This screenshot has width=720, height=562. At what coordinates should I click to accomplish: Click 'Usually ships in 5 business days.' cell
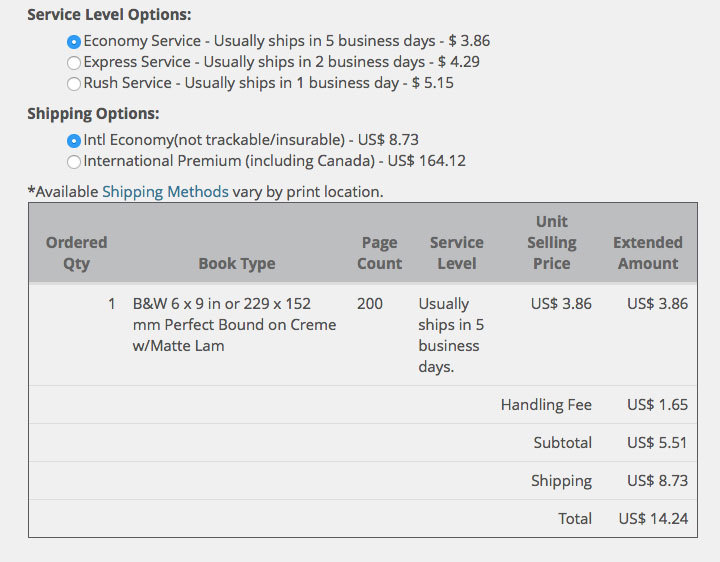451,335
